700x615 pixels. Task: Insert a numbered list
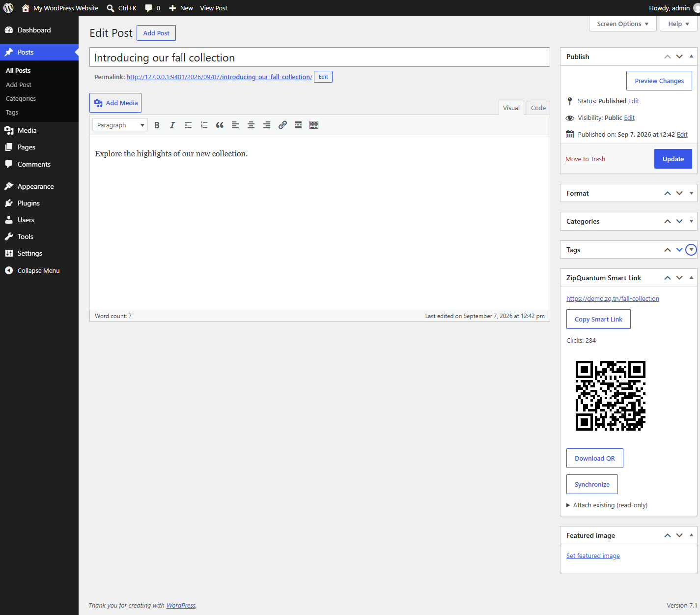click(204, 125)
